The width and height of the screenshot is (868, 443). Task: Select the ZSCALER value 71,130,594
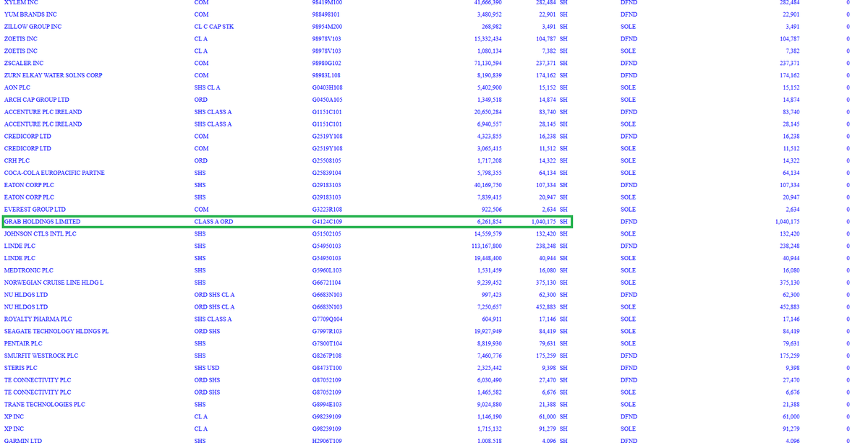pos(488,63)
